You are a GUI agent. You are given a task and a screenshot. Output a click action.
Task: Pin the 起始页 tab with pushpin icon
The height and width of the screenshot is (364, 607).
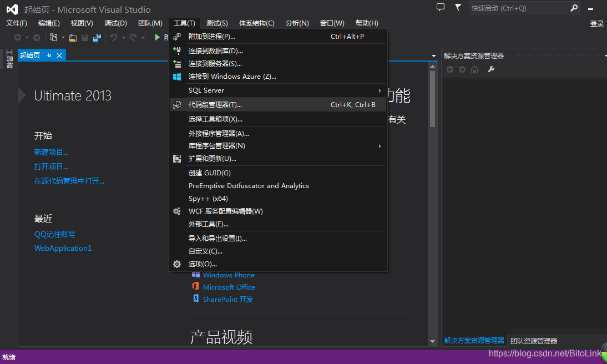coord(49,55)
